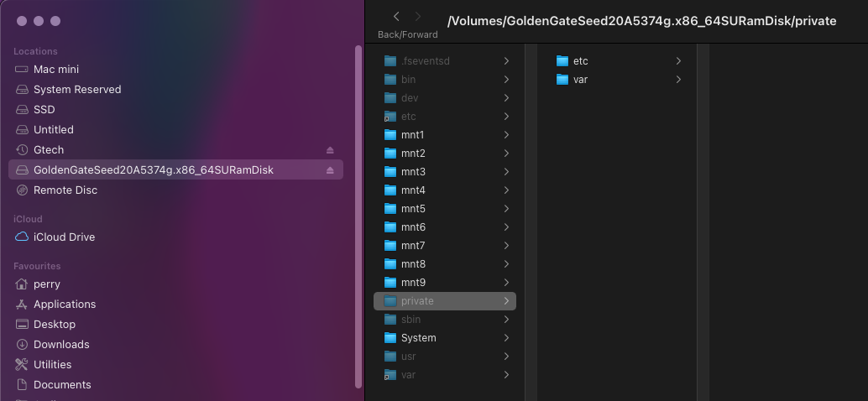Select the .fseventsd folder
Screen dimensions: 868x401
445,61
